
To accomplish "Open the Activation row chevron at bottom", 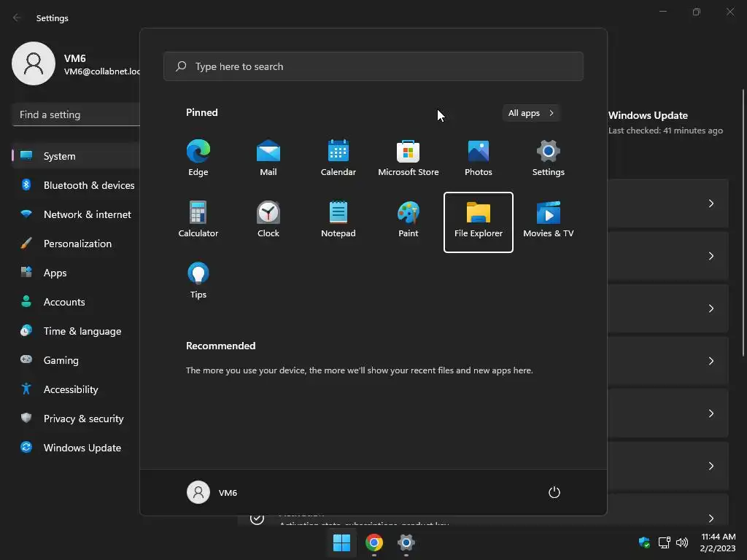I will click(711, 518).
